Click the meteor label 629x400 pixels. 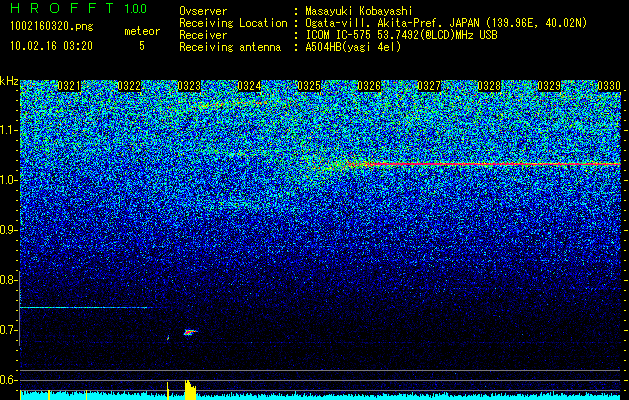click(142, 31)
